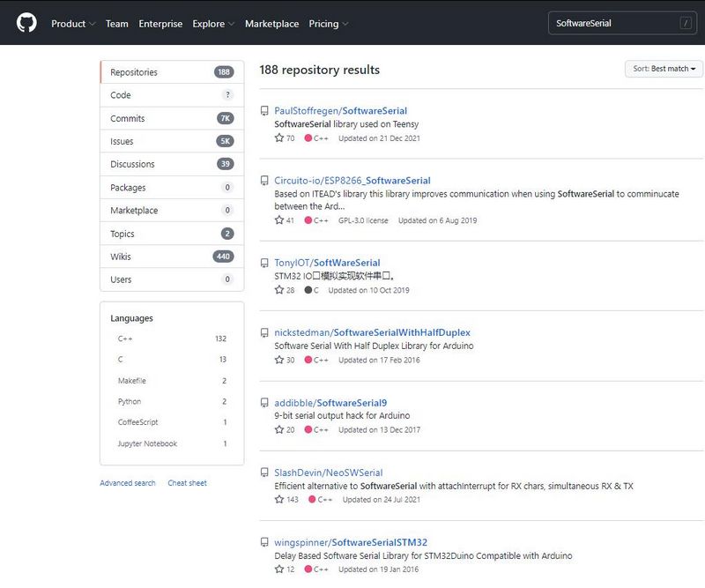The image size is (705, 588).
Task: Click the star icon for SlashDevin/NeoSWSerial
Action: (x=279, y=499)
